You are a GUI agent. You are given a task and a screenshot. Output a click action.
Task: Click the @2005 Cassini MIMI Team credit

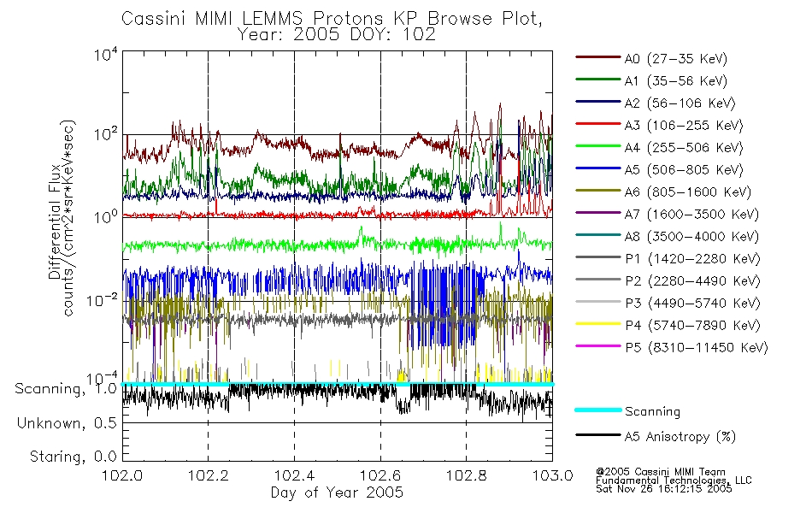coord(660,472)
